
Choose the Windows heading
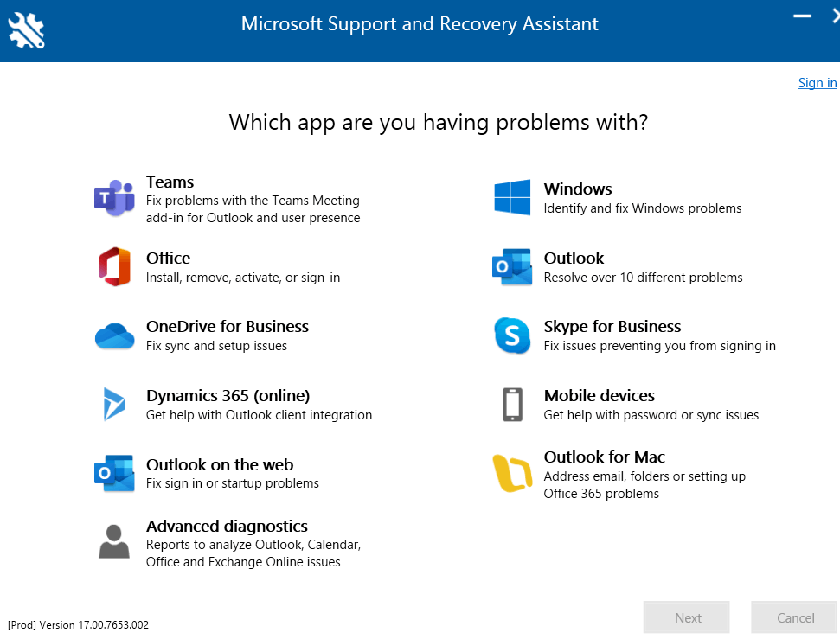click(x=578, y=189)
